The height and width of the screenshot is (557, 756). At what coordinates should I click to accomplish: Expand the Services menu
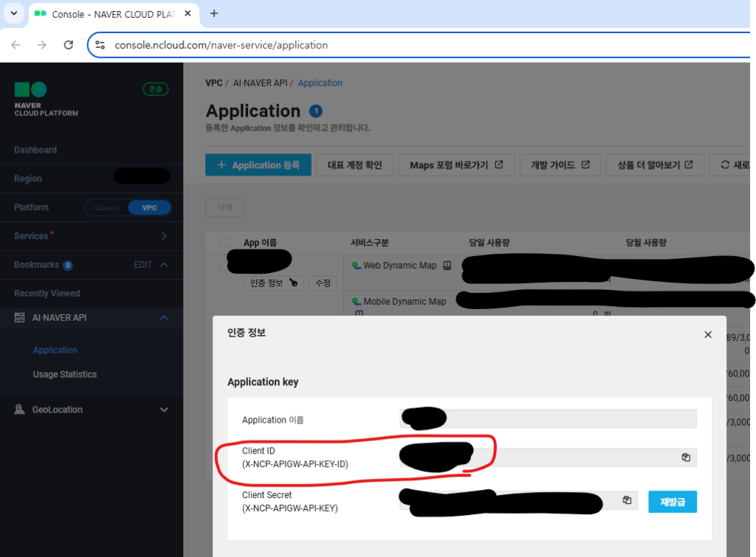click(165, 235)
